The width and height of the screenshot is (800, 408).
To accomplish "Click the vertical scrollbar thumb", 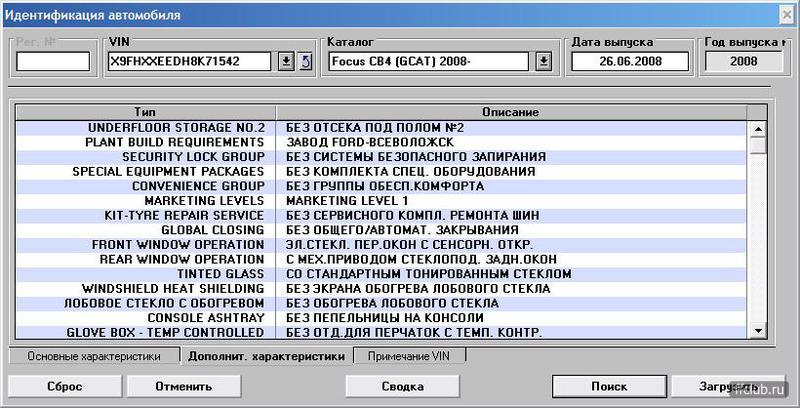I will coord(758,145).
